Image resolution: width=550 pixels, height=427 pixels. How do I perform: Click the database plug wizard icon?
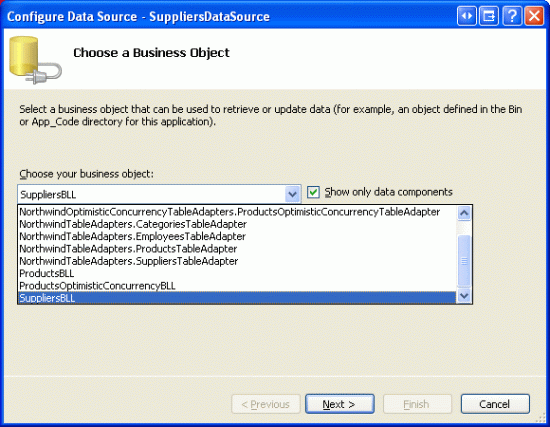coord(35,60)
